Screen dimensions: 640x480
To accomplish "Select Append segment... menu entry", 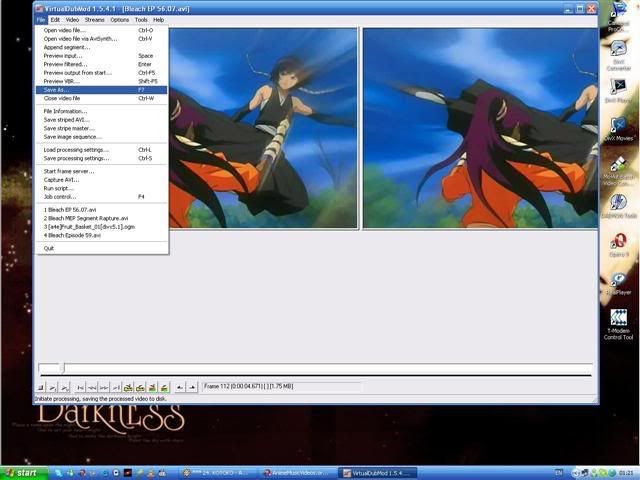I will 102,47.
